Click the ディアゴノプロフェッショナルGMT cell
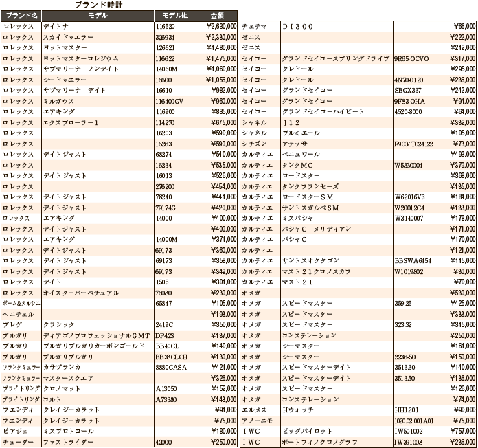 tap(96, 335)
